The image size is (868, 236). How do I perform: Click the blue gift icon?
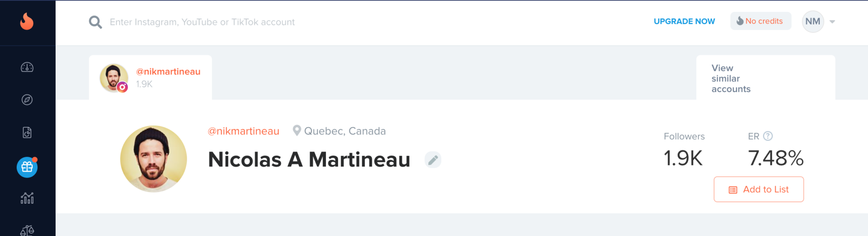coord(27,167)
